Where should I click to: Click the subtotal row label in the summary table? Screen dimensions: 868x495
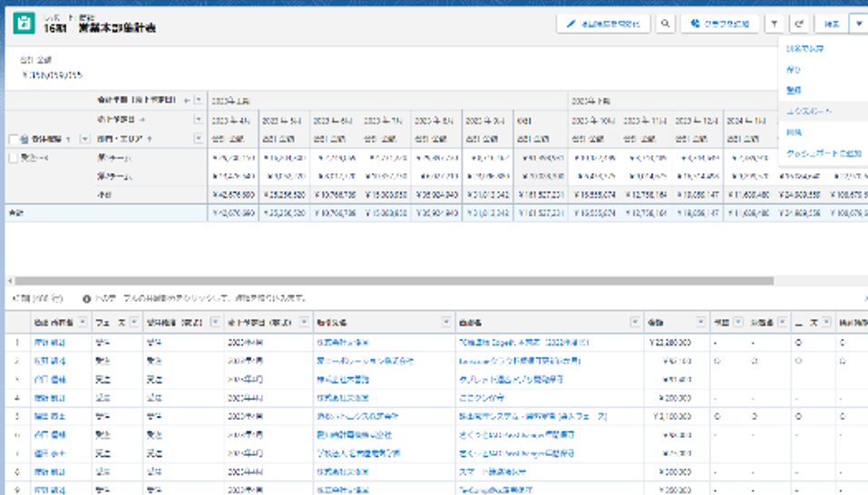pyautogui.click(x=104, y=195)
